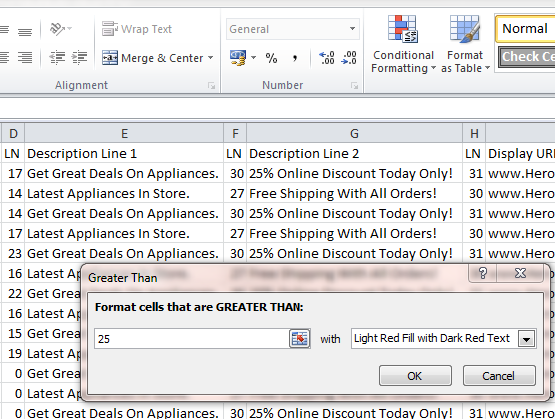Open Format as Table gallery
The width and height of the screenshot is (555, 419).
pos(465,44)
